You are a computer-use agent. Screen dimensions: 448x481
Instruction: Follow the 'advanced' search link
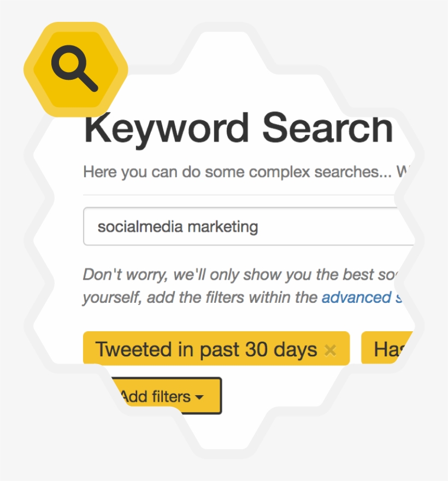tap(355, 297)
